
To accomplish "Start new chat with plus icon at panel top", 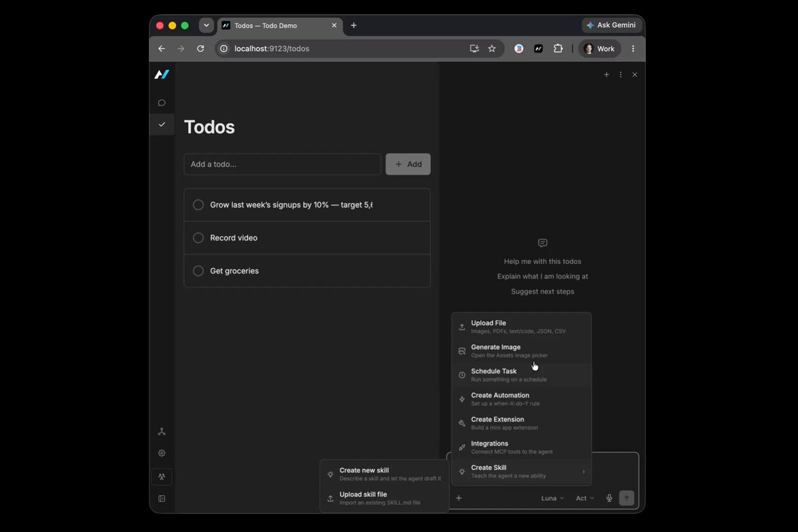I will coord(606,75).
